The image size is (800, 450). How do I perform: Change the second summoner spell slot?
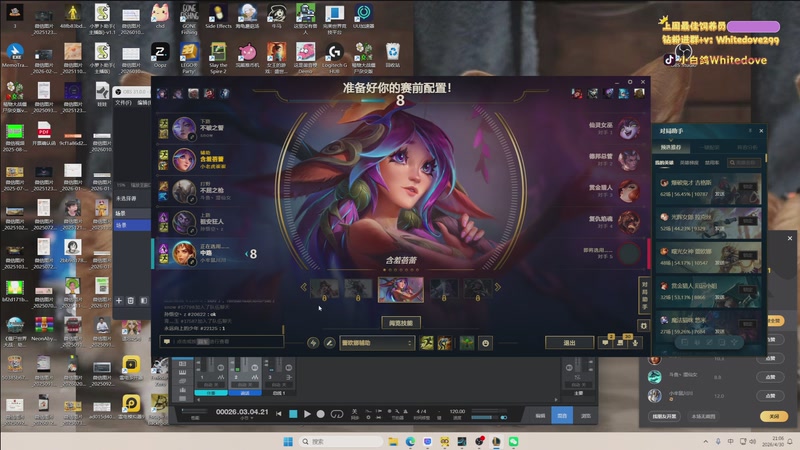[x=444, y=343]
